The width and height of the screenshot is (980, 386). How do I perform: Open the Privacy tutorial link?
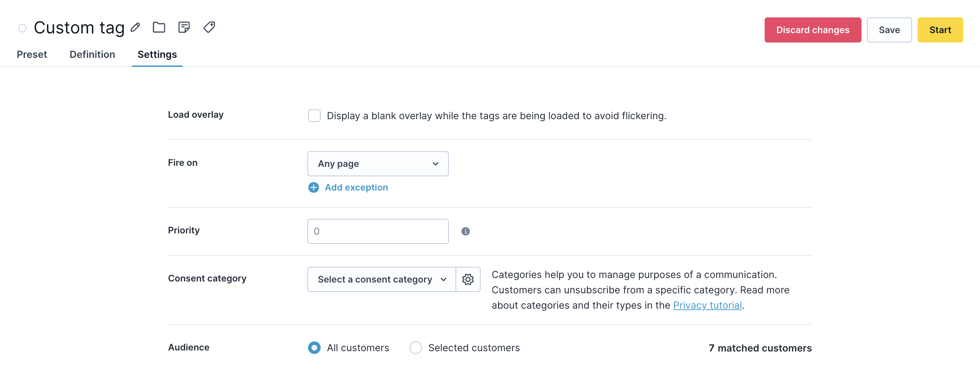click(x=707, y=305)
